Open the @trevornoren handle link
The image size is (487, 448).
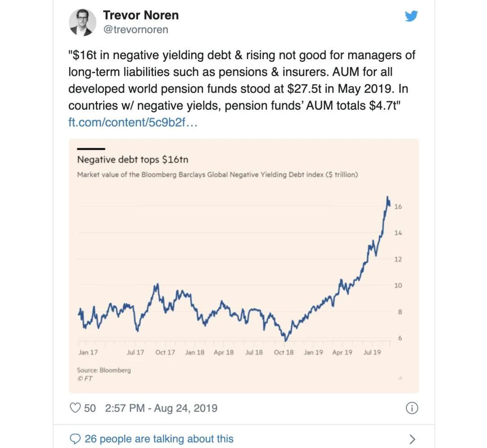135,30
